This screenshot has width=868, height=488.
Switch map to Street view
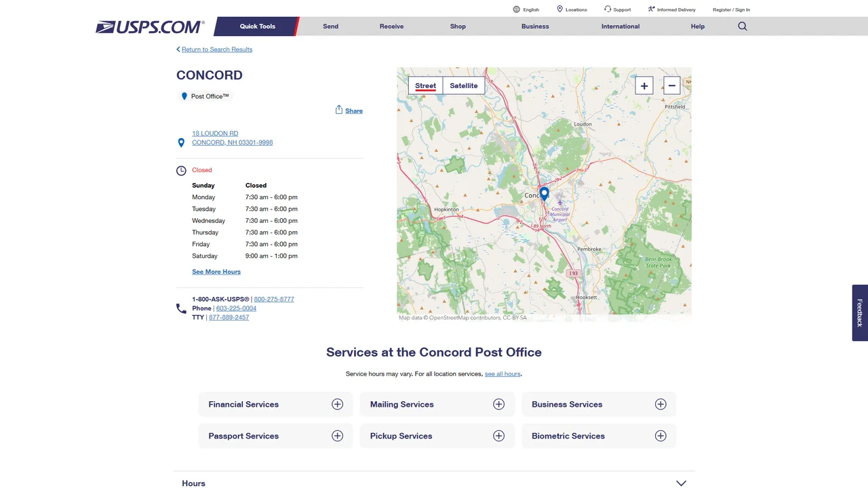click(x=425, y=85)
